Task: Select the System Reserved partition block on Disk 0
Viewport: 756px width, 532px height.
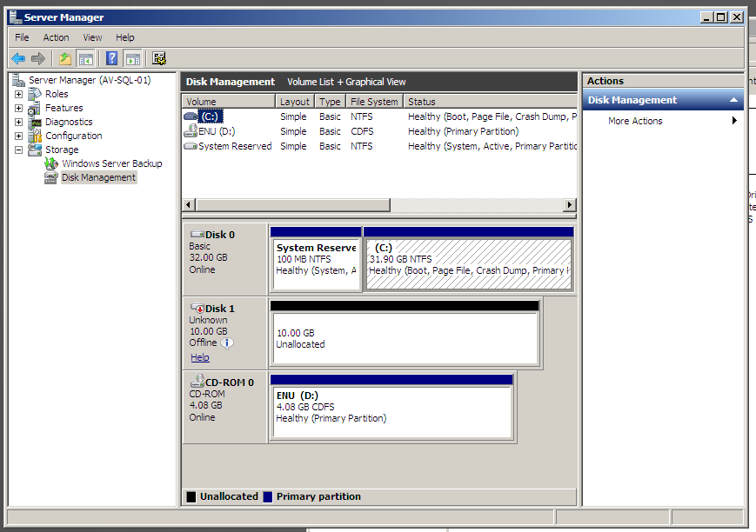Action: tap(316, 259)
